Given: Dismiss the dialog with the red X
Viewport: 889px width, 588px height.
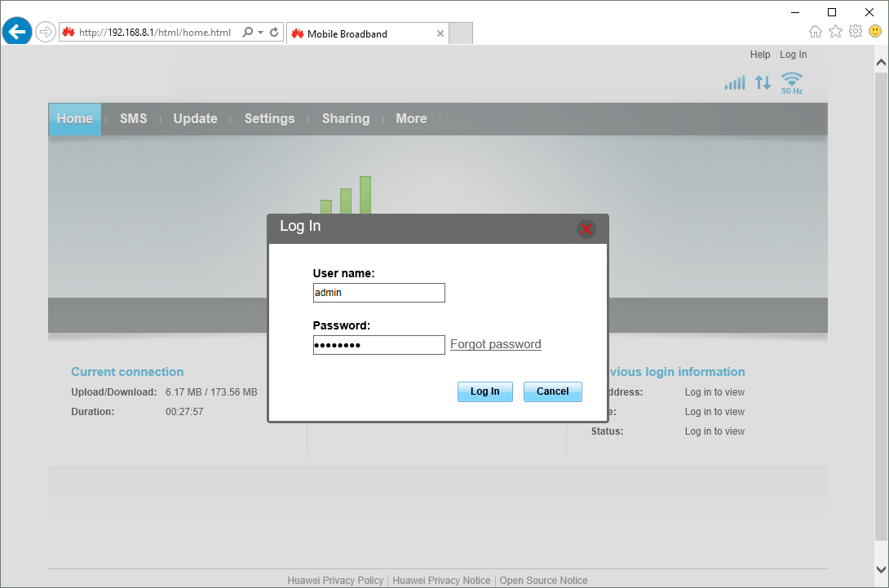Looking at the screenshot, I should 586,229.
